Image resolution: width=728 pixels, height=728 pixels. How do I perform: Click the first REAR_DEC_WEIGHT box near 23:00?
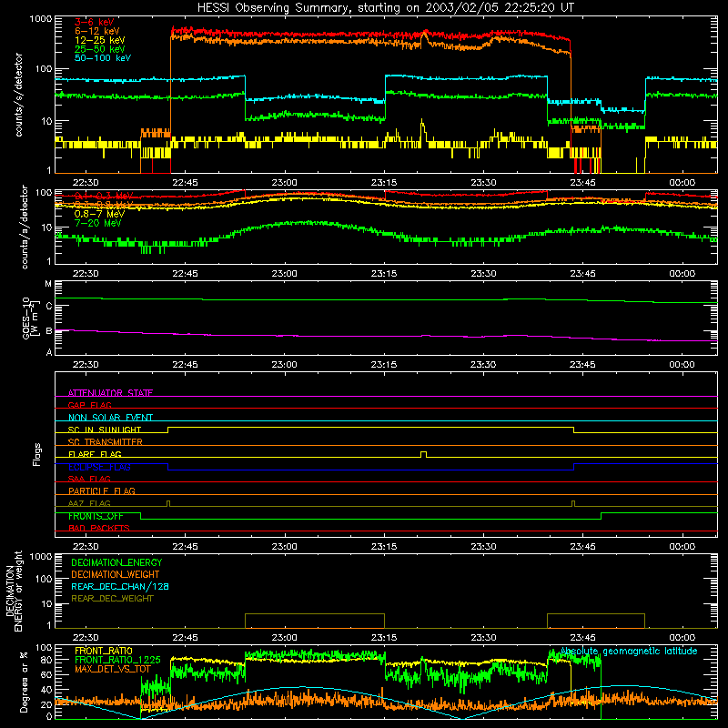315,621
